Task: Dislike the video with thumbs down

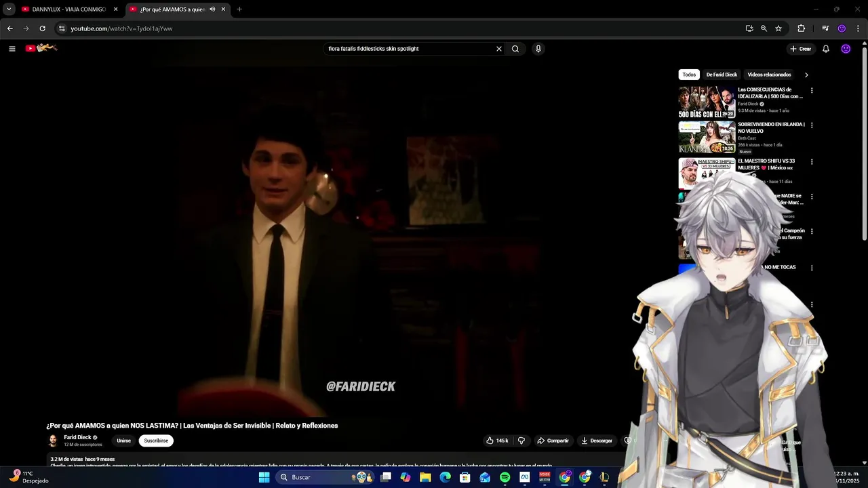Action: [x=521, y=441]
